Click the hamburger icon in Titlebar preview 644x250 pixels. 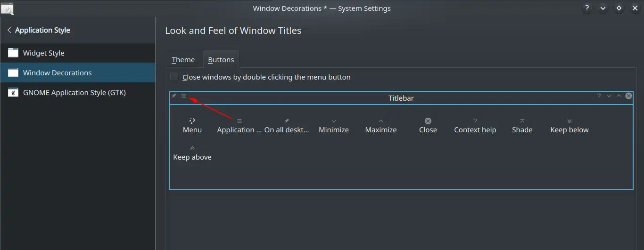coord(184,96)
